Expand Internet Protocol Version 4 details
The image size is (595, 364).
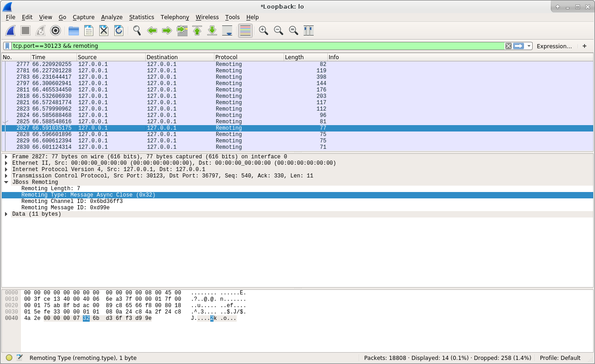click(6, 169)
